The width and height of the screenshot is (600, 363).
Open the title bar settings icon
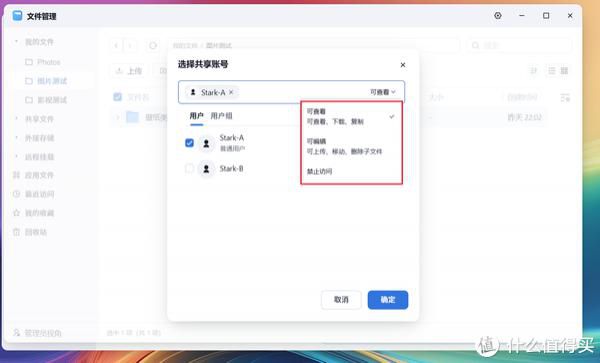coord(498,16)
